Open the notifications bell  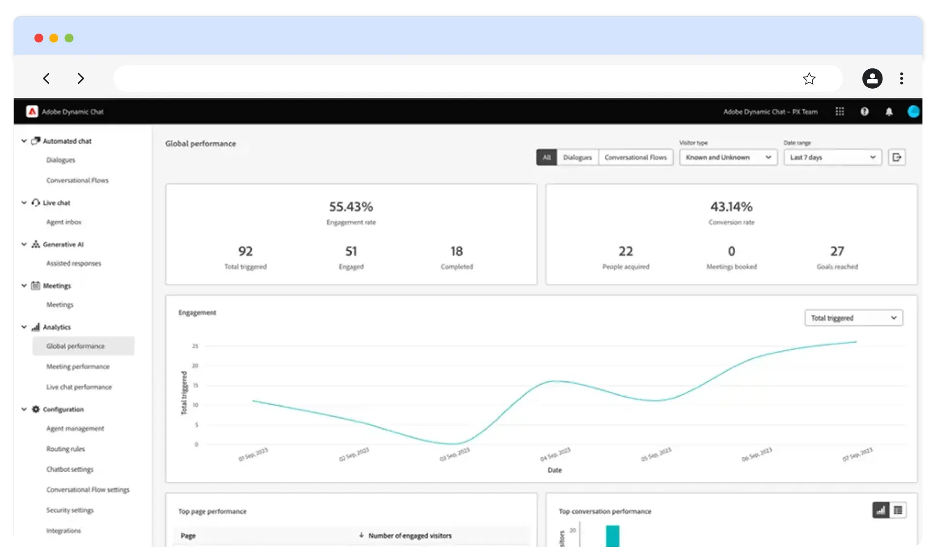click(889, 112)
